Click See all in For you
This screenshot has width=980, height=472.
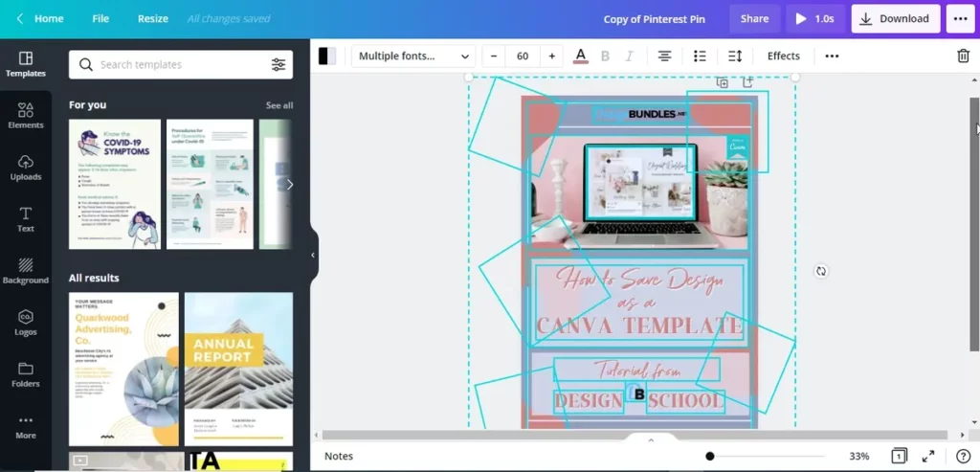tap(279, 105)
